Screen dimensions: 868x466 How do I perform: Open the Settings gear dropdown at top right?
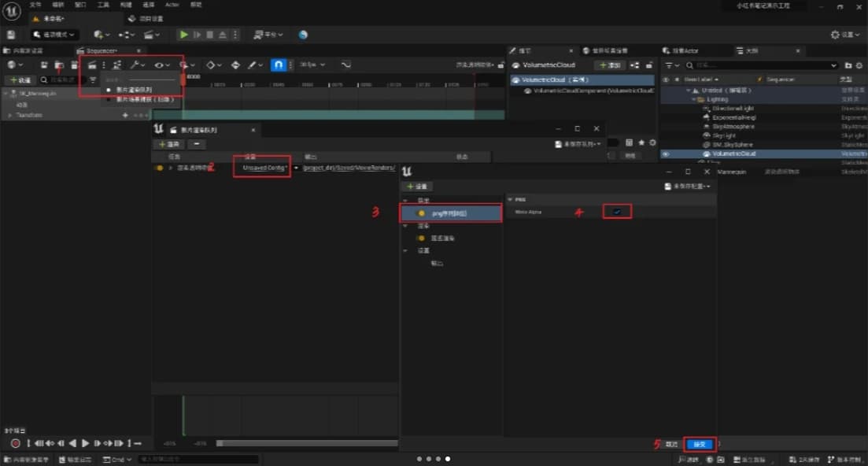point(844,35)
